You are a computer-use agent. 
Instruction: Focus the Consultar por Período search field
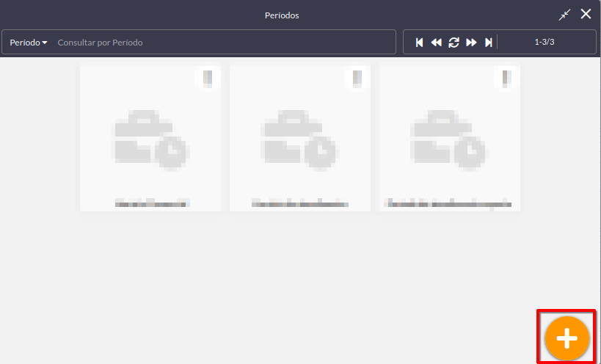tap(225, 43)
